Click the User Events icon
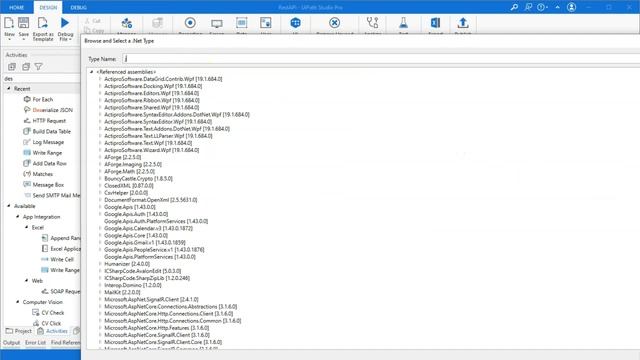This screenshot has width=640, height=360. [266, 23]
